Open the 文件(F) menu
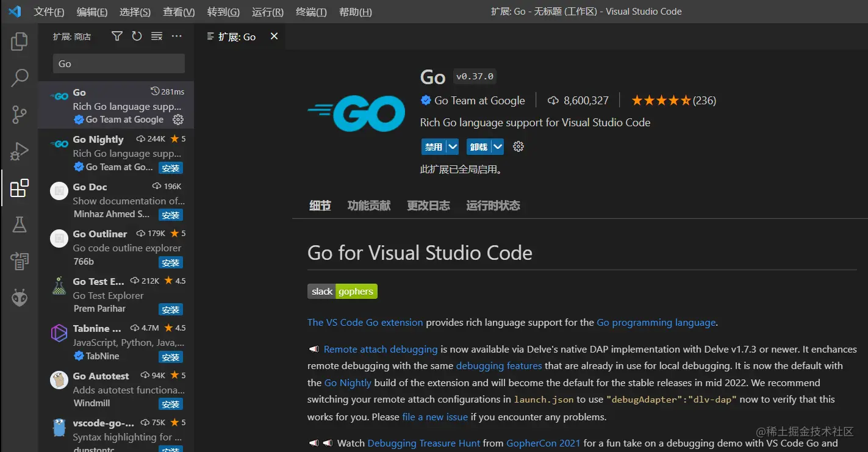The image size is (868, 452). tap(49, 12)
